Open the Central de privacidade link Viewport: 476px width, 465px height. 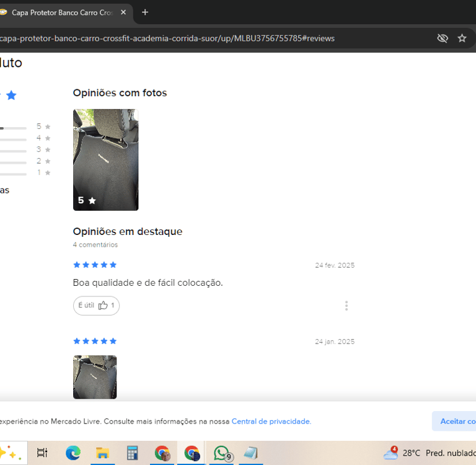(271, 422)
